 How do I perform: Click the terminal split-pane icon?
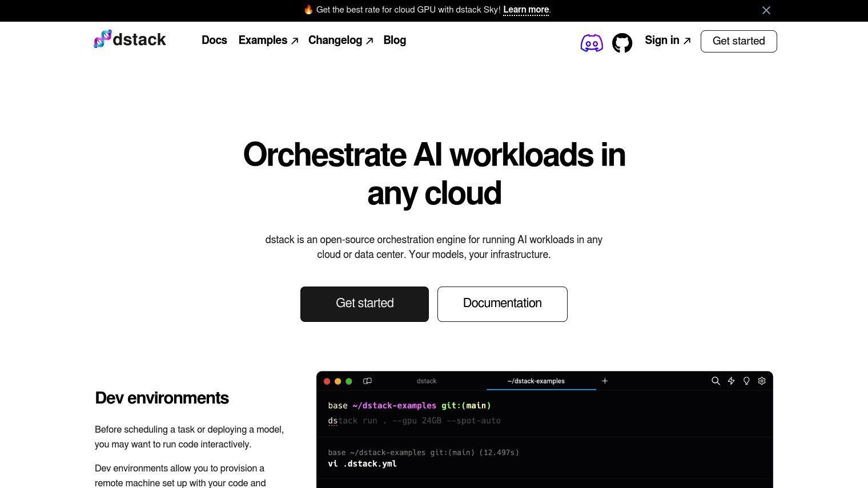[x=368, y=381]
